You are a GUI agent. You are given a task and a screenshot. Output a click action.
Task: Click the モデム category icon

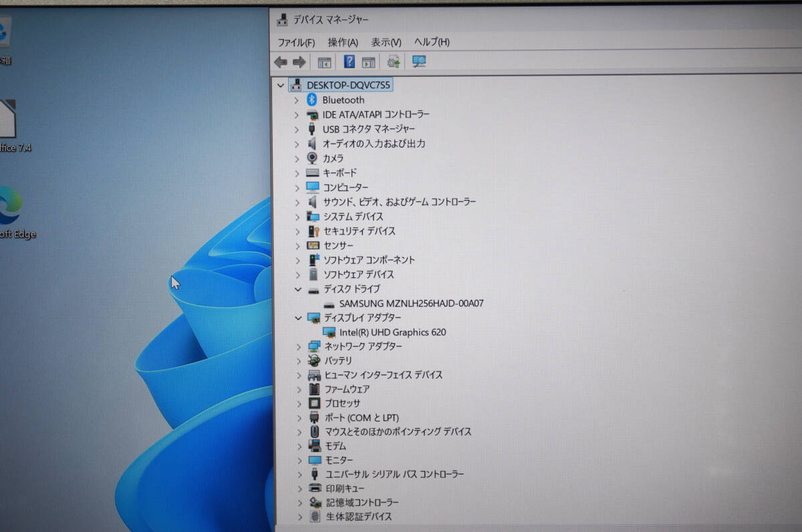315,446
